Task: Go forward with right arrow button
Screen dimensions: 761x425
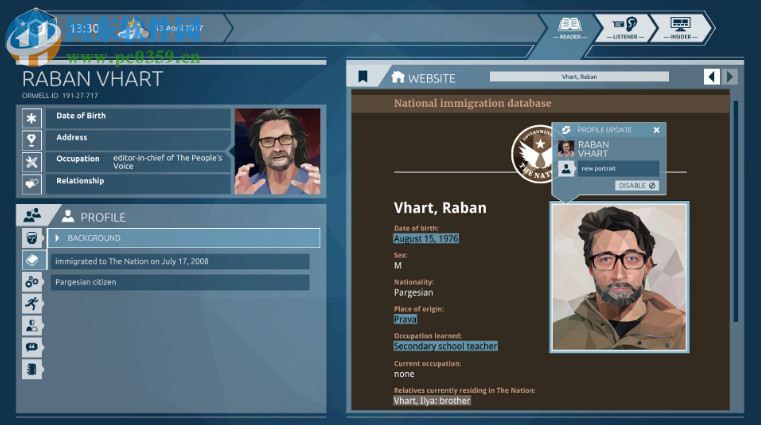Action: point(729,77)
